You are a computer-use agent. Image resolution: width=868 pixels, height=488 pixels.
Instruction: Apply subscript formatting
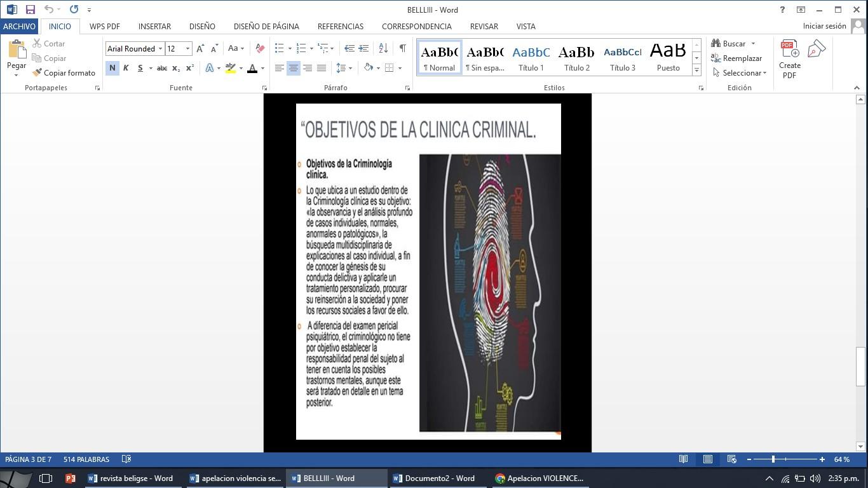(176, 68)
